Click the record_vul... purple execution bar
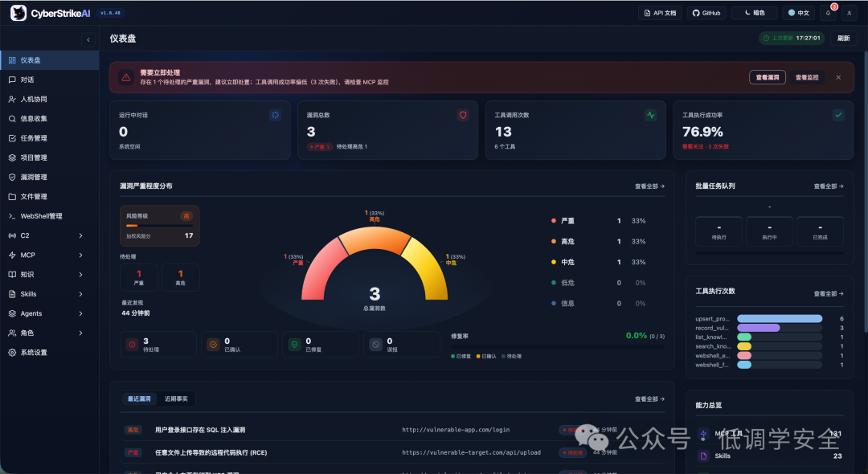This screenshot has width=868, height=474. pos(759,328)
